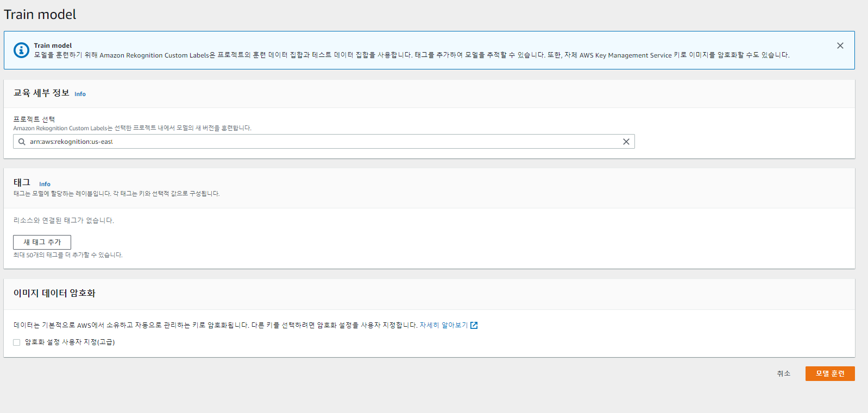Click the 이미지 데이터 암호화 heading

[x=54, y=293]
